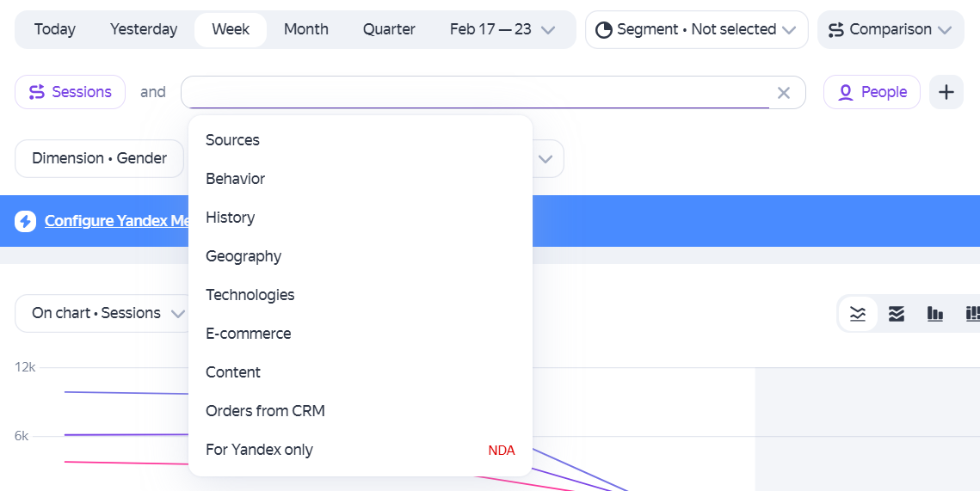Image resolution: width=980 pixels, height=491 pixels.
Task: Expand the Comparison dropdown
Action: [x=890, y=29]
